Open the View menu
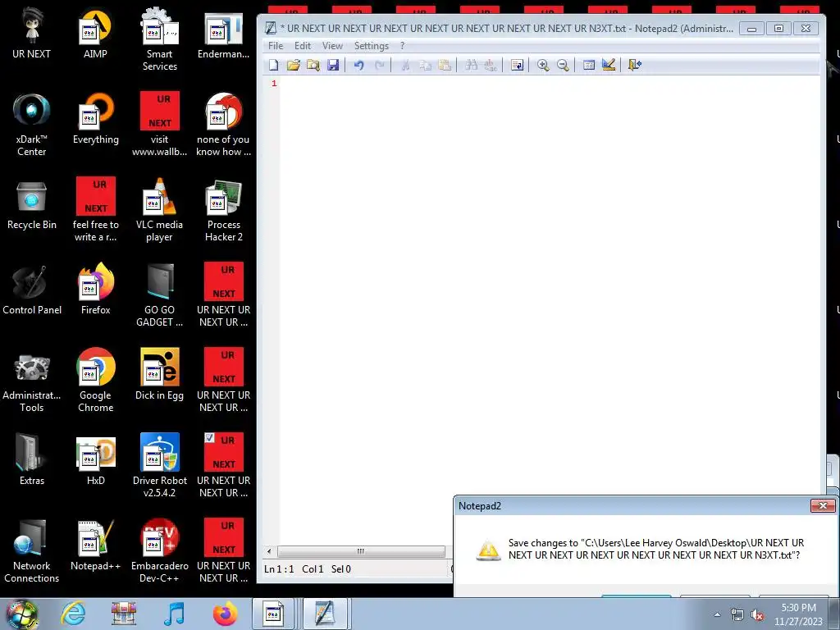Image resolution: width=840 pixels, height=630 pixels. point(332,46)
